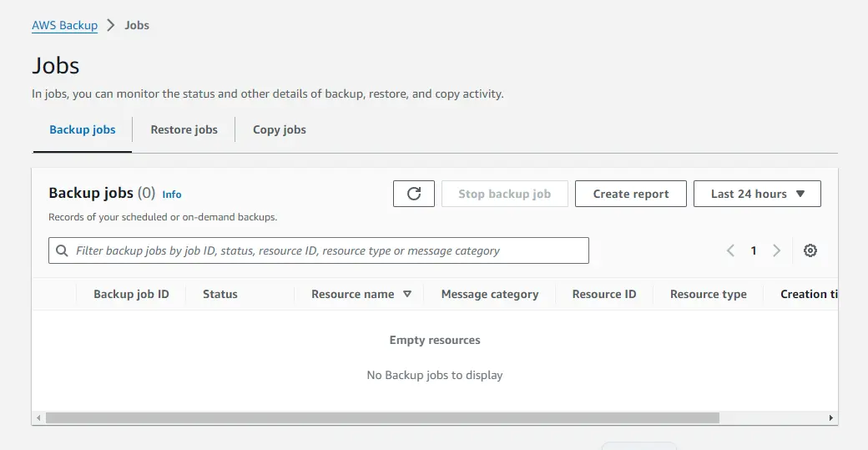
Task: Sort by the Backup job ID column header
Action: pyautogui.click(x=131, y=294)
